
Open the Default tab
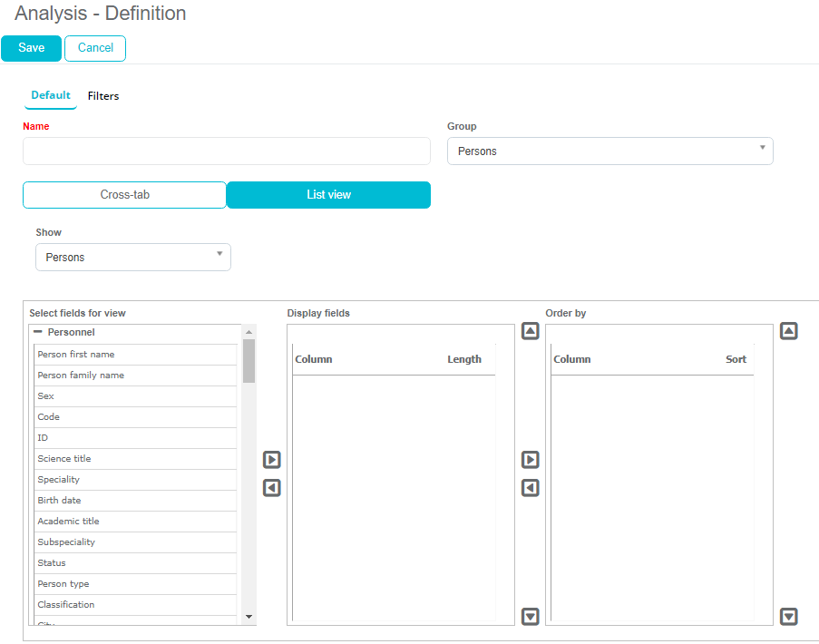[51, 96]
